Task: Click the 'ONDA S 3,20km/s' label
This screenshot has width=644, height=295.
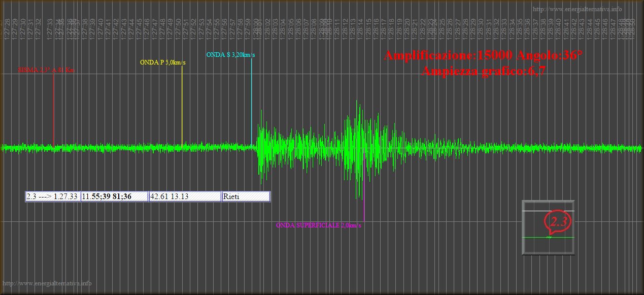Action: (231, 55)
